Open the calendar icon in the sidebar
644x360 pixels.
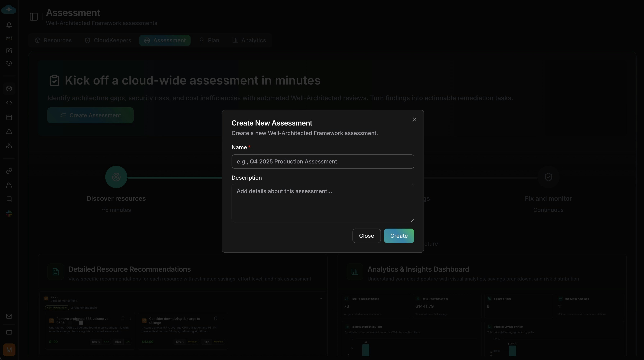coord(9,117)
